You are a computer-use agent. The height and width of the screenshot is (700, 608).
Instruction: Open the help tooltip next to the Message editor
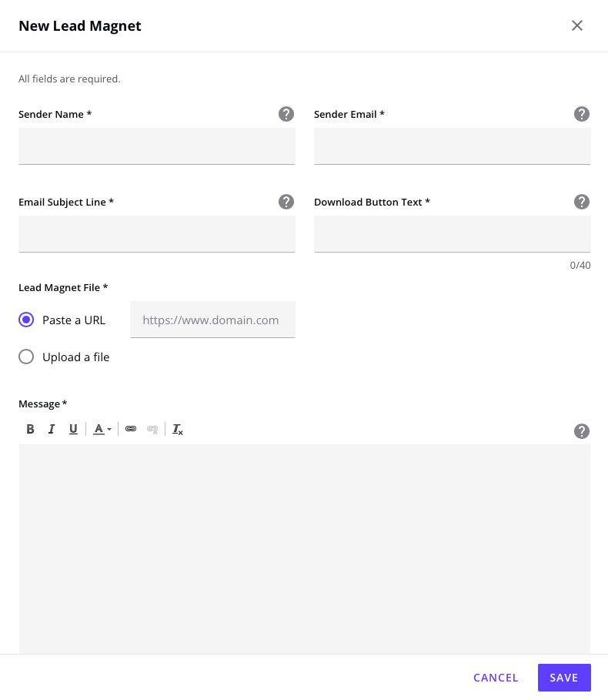point(582,431)
